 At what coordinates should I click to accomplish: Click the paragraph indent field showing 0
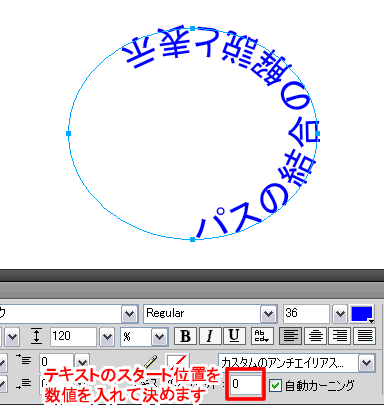click(57, 361)
